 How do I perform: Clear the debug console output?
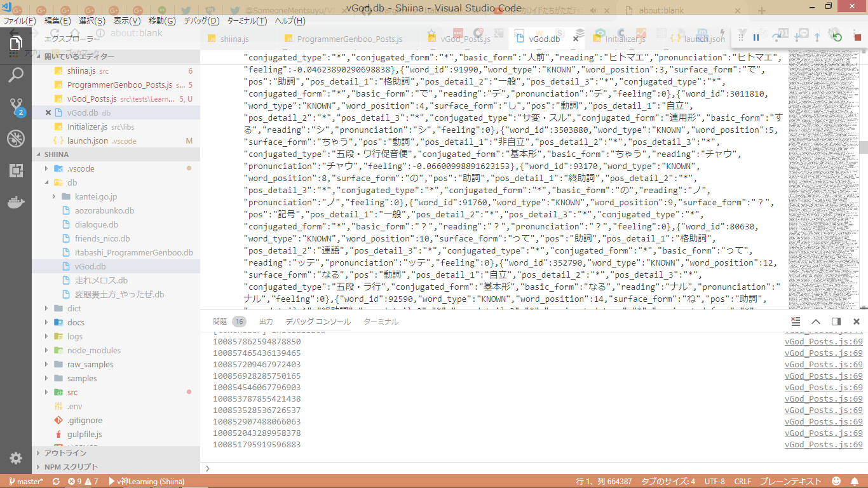[x=796, y=322]
